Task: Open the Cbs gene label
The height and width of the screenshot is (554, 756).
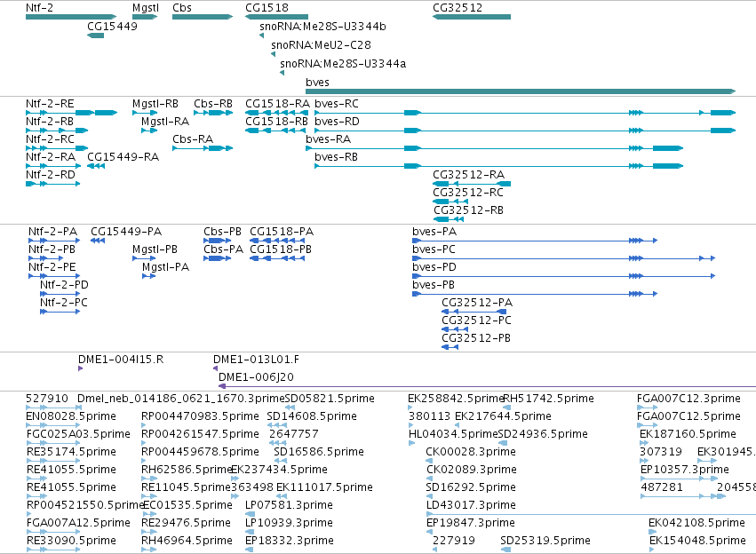Action: [182, 8]
